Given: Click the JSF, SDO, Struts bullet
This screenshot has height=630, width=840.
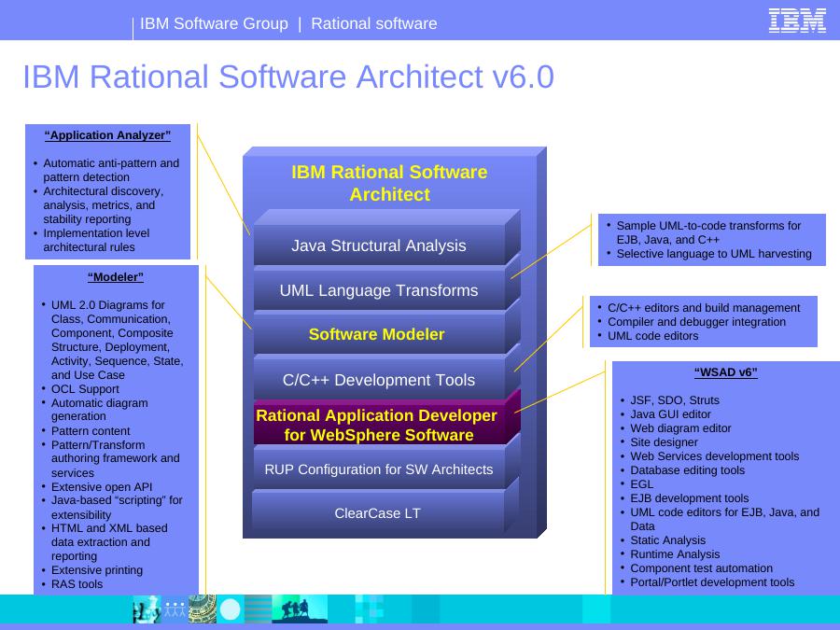Looking at the screenshot, I should tap(675, 400).
